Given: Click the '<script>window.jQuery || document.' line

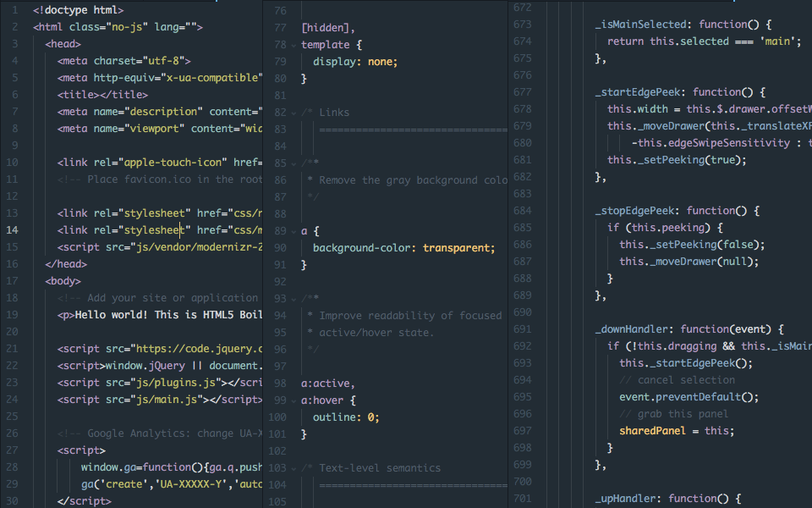Looking at the screenshot, I should coord(160,366).
